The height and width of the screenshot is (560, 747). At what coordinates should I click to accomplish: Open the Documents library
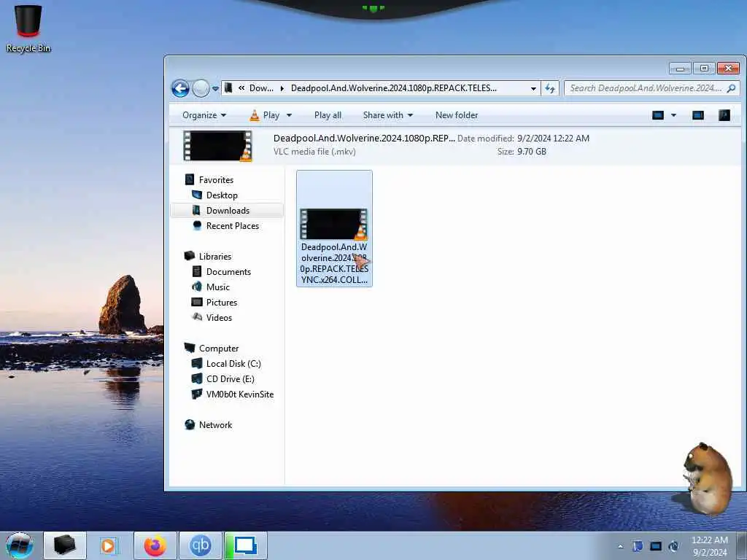pos(228,271)
